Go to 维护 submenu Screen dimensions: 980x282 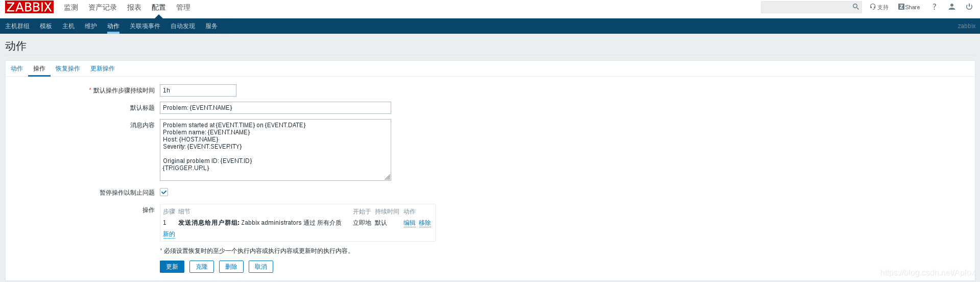point(91,26)
